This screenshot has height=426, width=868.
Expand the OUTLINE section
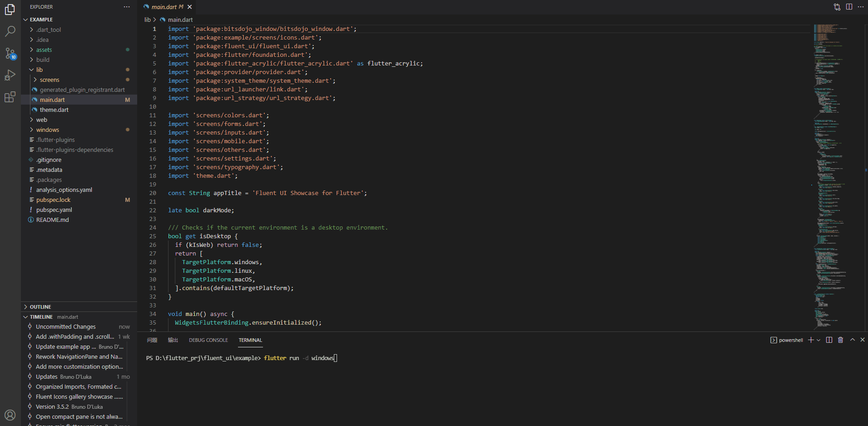[x=79, y=307]
